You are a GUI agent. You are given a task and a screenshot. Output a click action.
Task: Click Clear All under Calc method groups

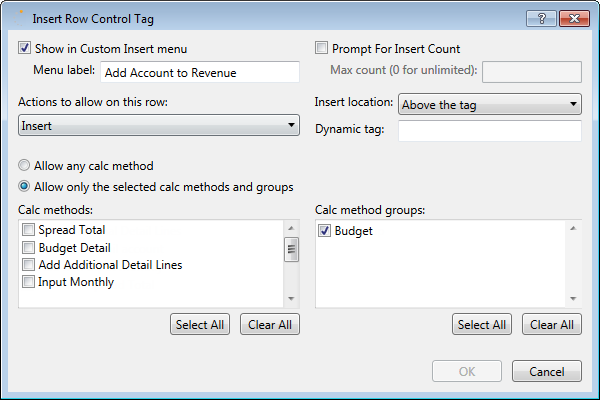point(552,324)
